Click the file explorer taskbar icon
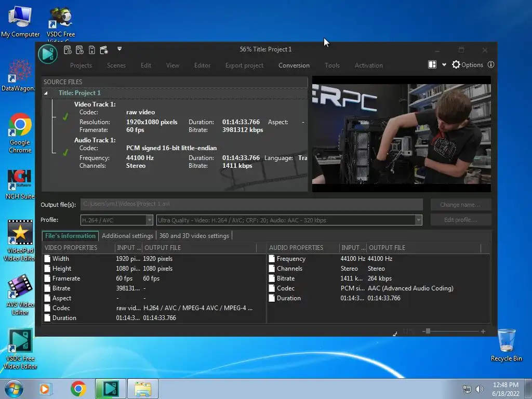The width and height of the screenshot is (532, 399). pos(143,389)
